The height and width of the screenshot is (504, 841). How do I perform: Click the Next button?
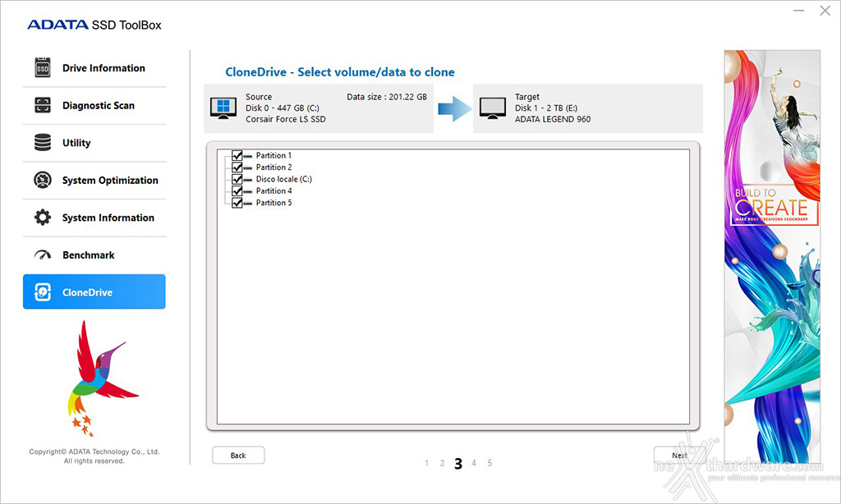click(679, 456)
